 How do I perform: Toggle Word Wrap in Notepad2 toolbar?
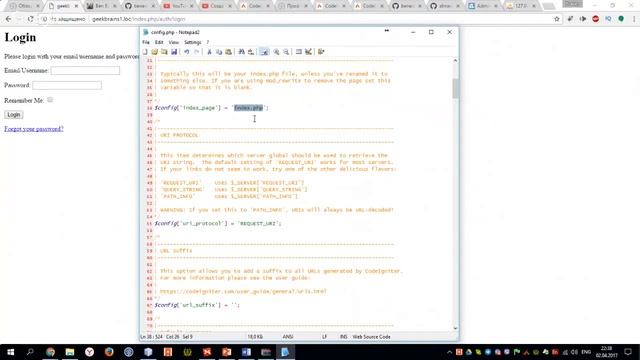(x=264, y=52)
